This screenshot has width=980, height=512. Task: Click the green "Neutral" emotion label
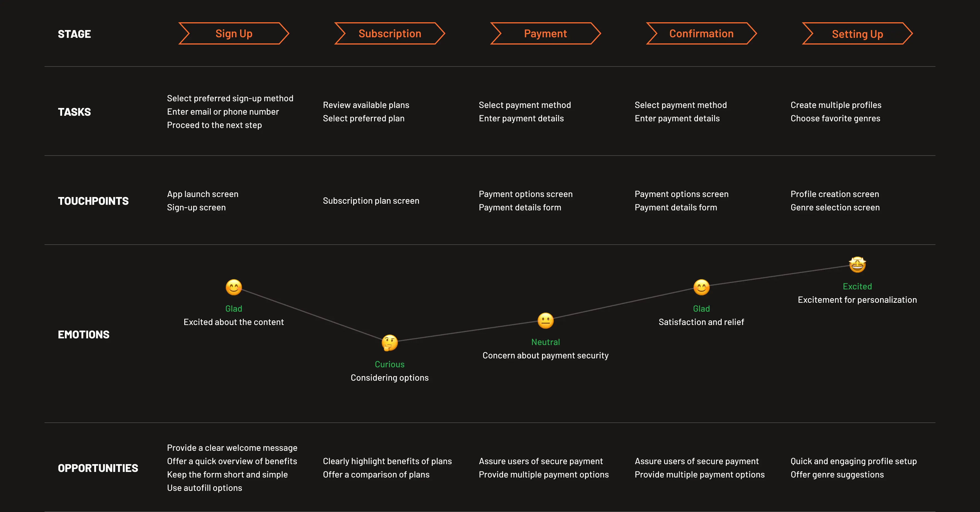click(546, 342)
